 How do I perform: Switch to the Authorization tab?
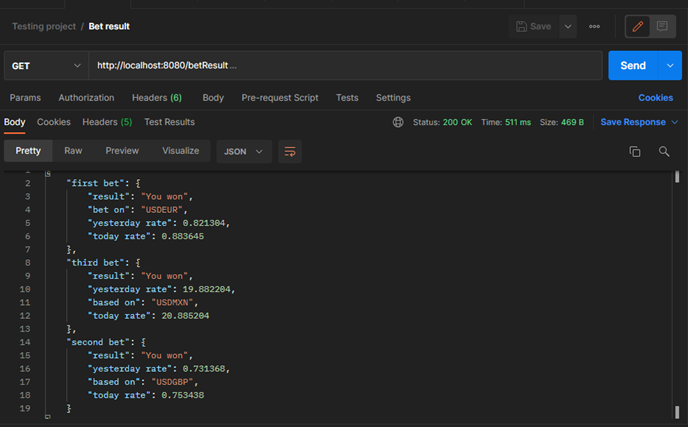click(86, 97)
